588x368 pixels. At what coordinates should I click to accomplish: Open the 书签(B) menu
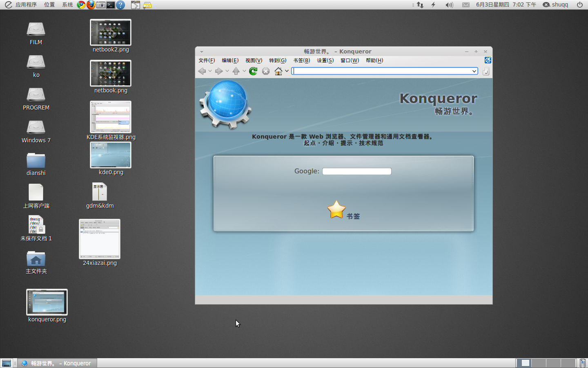(301, 60)
